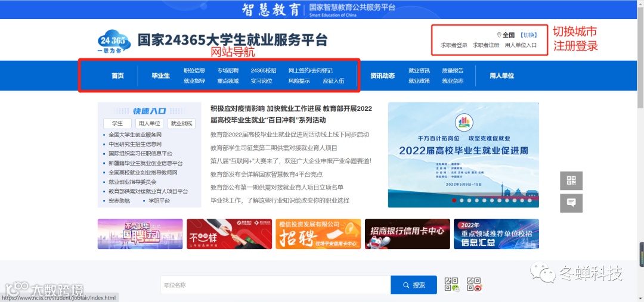Viewport: 644px width, 302px height.
Task: Open the floating message feedback icon
Action: tap(571, 203)
